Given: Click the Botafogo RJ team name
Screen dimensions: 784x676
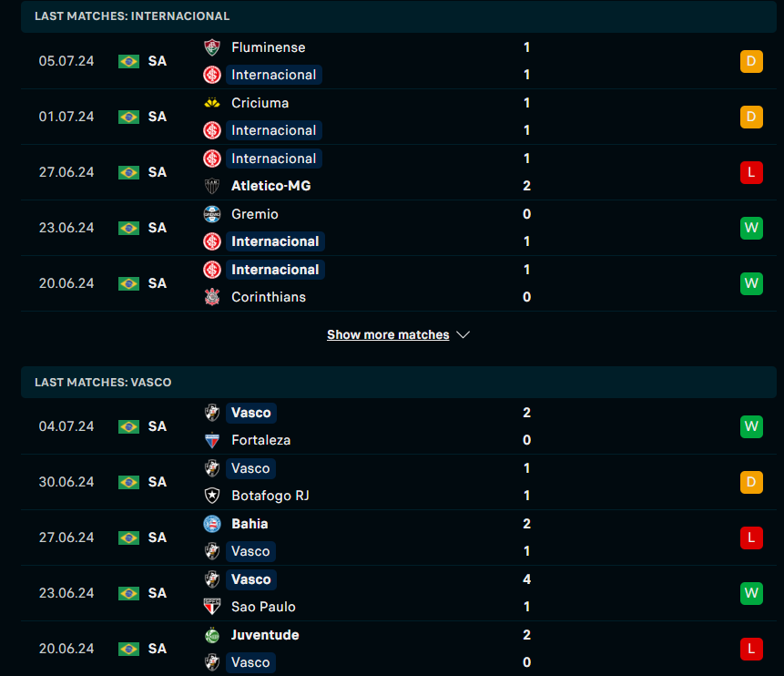Looking at the screenshot, I should 270,496.
